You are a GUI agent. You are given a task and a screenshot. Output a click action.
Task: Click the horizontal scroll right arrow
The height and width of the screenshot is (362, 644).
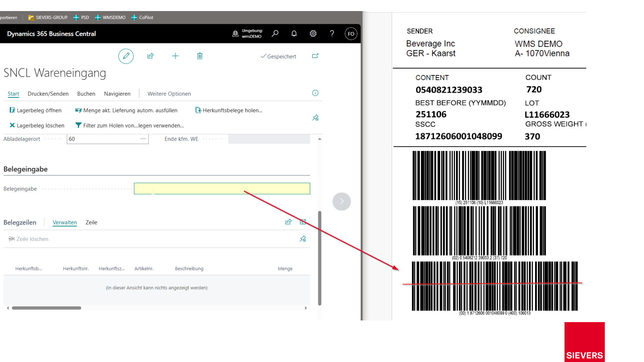click(x=306, y=308)
